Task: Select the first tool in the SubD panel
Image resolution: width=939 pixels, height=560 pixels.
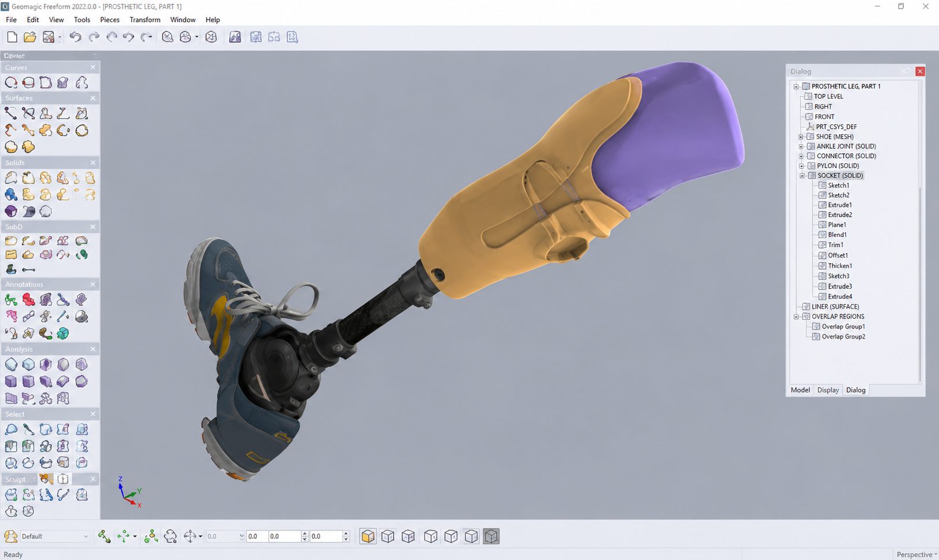Action: point(11,240)
